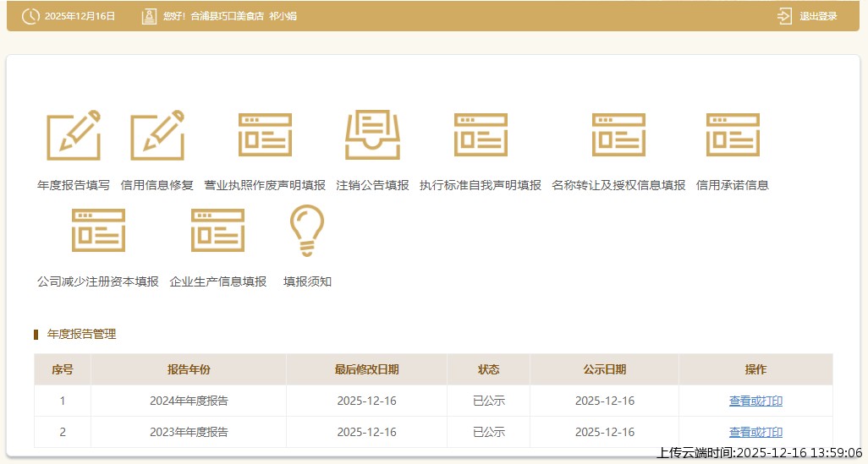Click the 年度报告填写 text label
Viewport: 868px width, 464px height.
[x=74, y=186]
